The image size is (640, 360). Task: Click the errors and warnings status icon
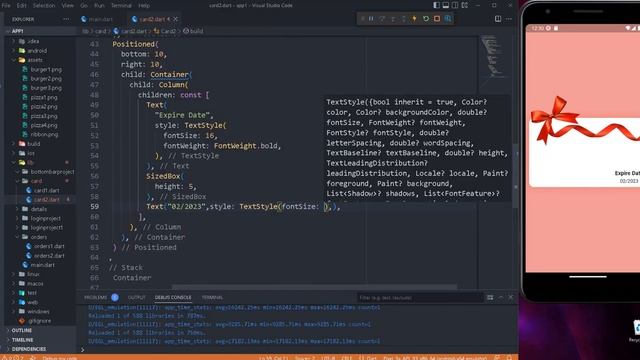pos(12,358)
